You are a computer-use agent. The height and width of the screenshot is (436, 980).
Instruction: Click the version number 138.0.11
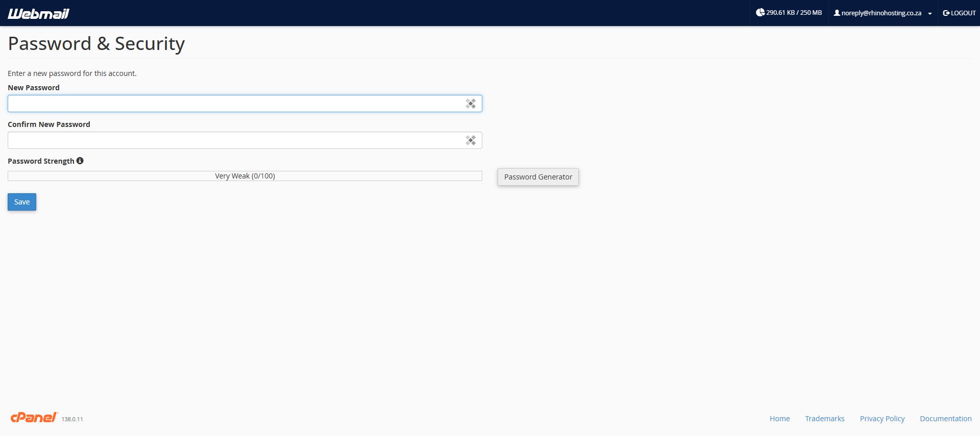coord(72,419)
